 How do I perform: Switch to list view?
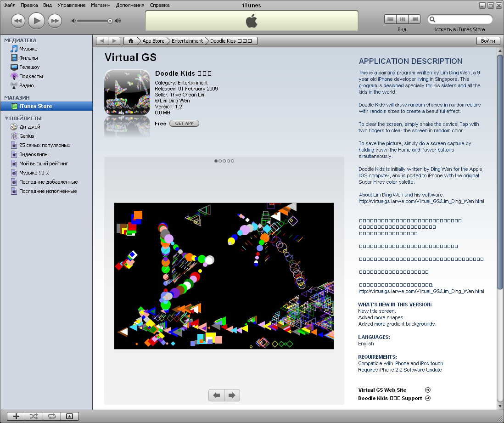(390, 19)
